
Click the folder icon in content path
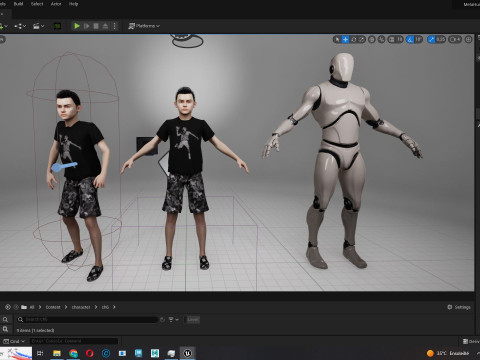[24, 307]
